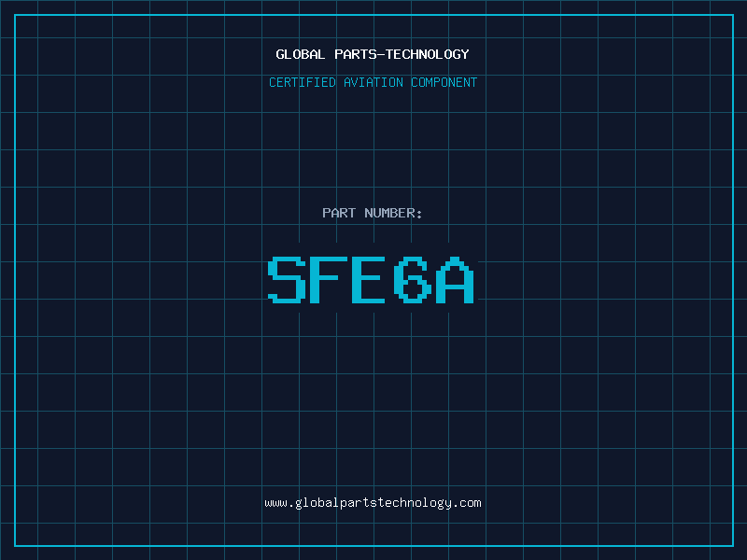The width and height of the screenshot is (747, 560).
Task: Open the www.globalpartstechnology.com link
Action: 373,503
